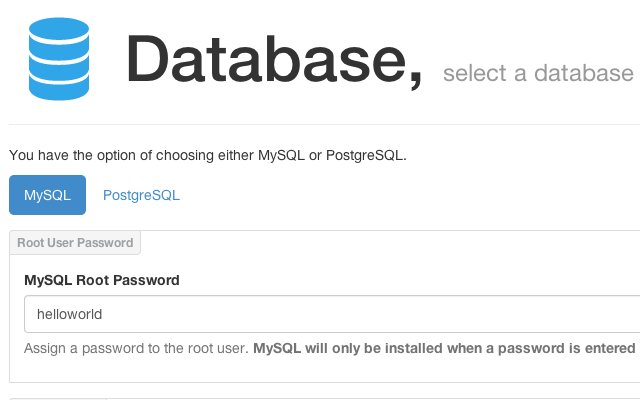Click the sentence about choosing MySQL or PostgreSQL

[208, 156]
